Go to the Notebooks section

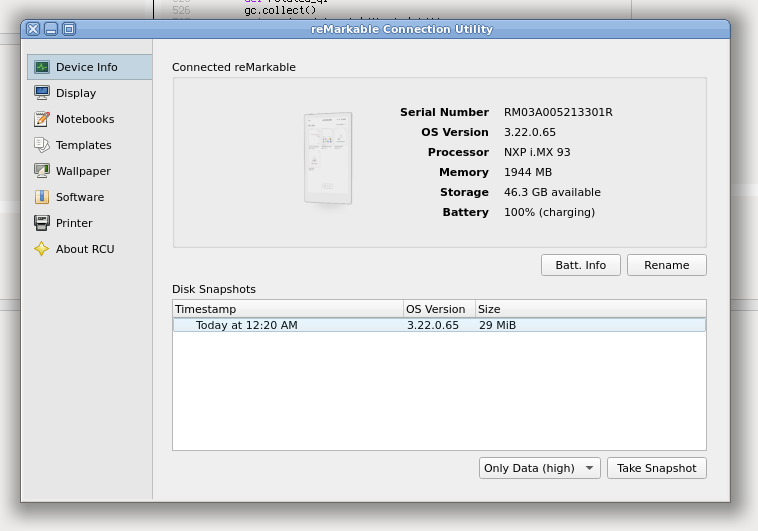point(89,119)
